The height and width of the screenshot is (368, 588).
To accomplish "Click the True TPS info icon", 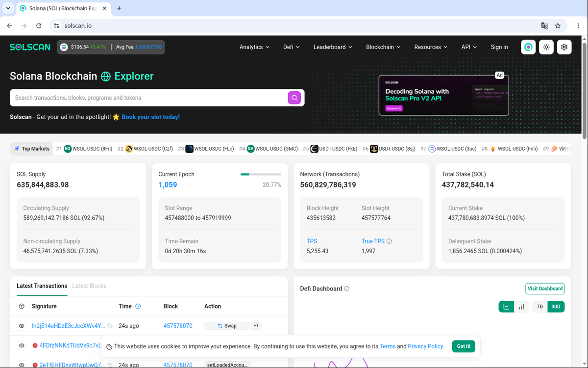I will click(390, 241).
